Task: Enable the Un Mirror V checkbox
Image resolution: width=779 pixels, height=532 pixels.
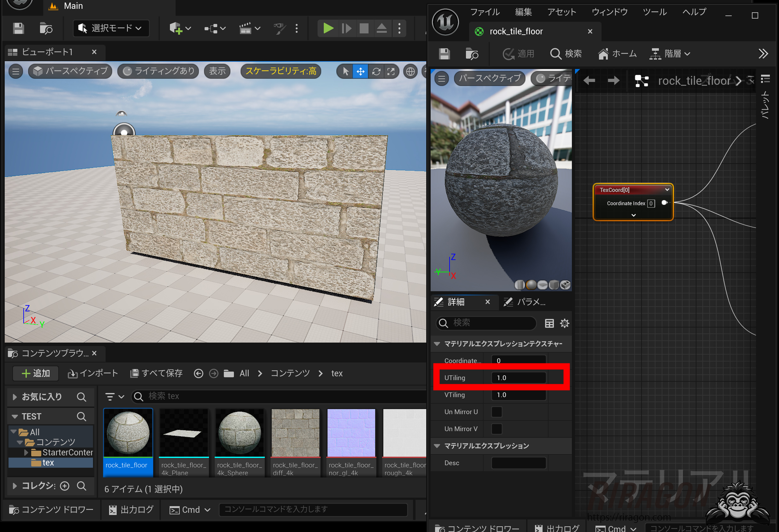Action: [497, 429]
